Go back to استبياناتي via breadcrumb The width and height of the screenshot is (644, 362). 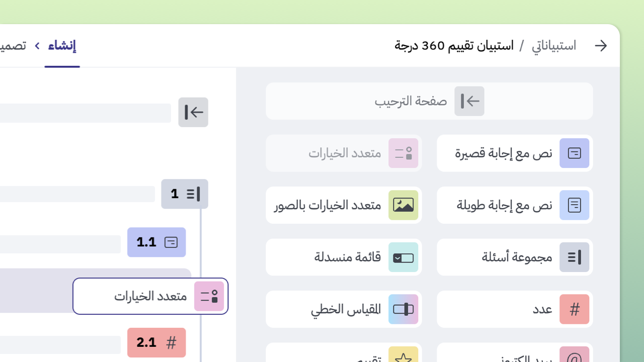tap(554, 45)
